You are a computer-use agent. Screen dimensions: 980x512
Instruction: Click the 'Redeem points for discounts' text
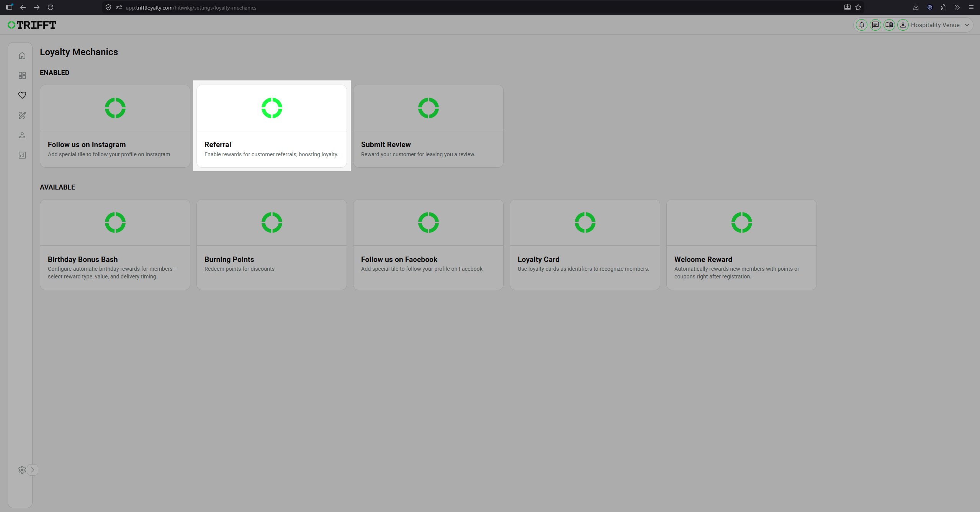click(239, 269)
